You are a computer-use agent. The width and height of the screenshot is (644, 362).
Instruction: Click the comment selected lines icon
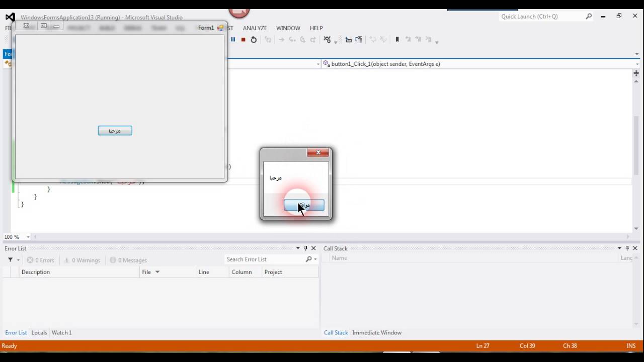point(373,40)
